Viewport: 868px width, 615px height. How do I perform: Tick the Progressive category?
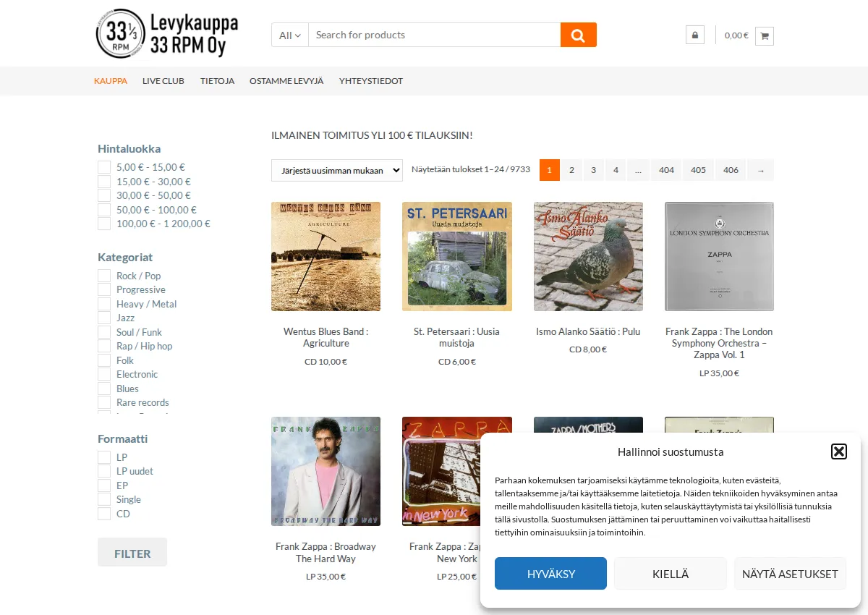coord(104,289)
